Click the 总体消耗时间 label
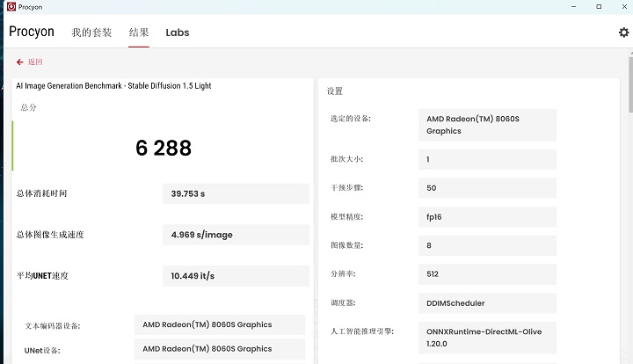Screen dimensions: 633x364 click(41, 193)
